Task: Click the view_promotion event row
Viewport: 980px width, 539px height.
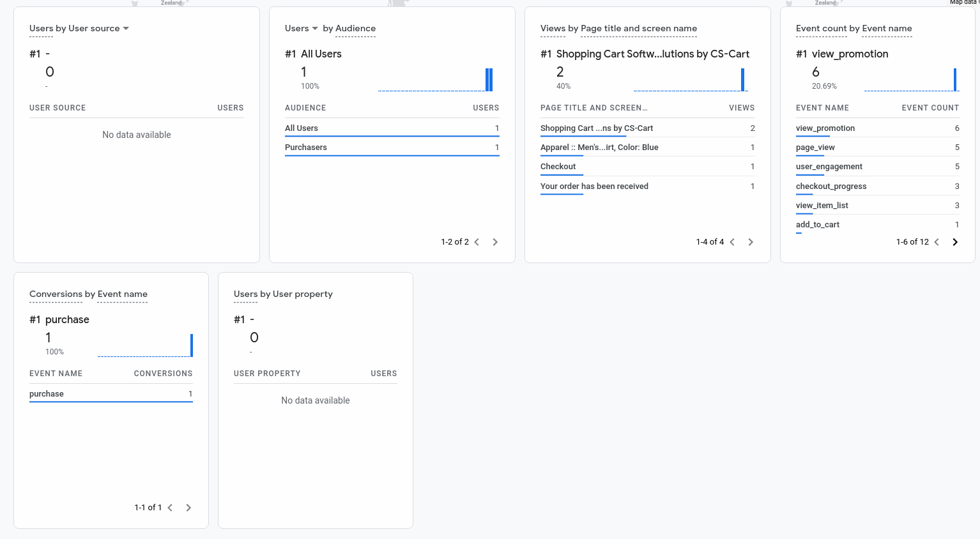Action: (x=878, y=128)
